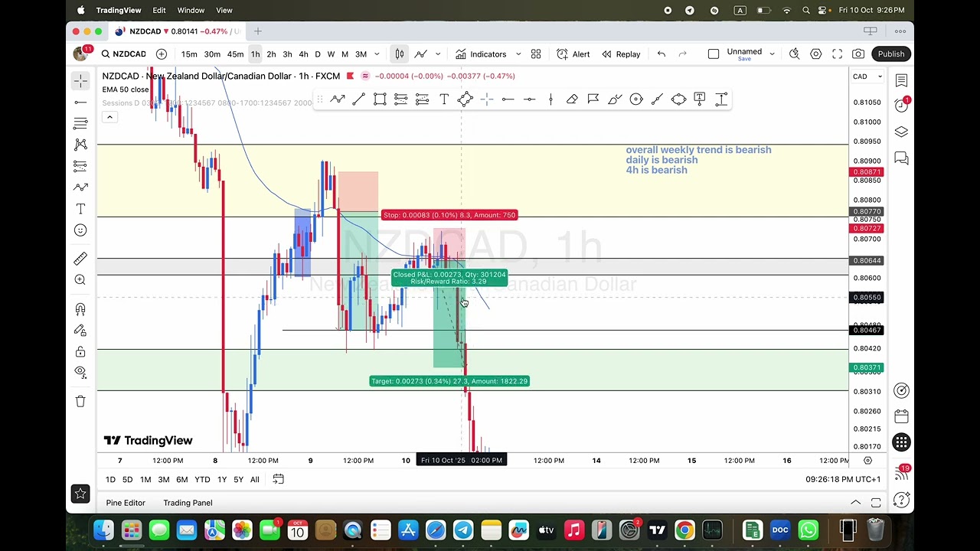The width and height of the screenshot is (980, 551).
Task: Select the 4h timeframe
Action: (x=303, y=54)
